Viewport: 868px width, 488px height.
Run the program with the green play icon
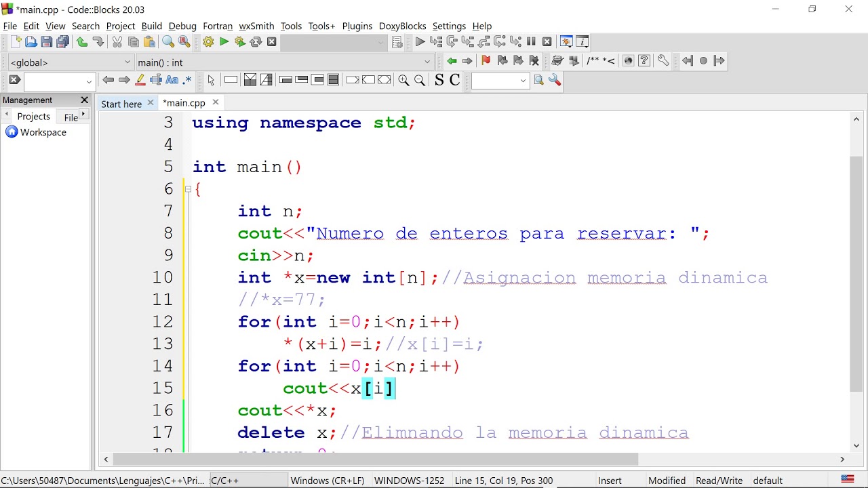click(224, 42)
